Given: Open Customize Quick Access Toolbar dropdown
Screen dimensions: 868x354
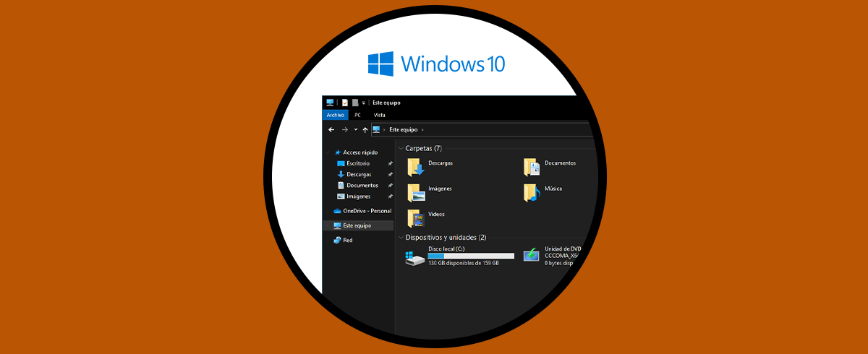Looking at the screenshot, I should pyautogui.click(x=363, y=103).
